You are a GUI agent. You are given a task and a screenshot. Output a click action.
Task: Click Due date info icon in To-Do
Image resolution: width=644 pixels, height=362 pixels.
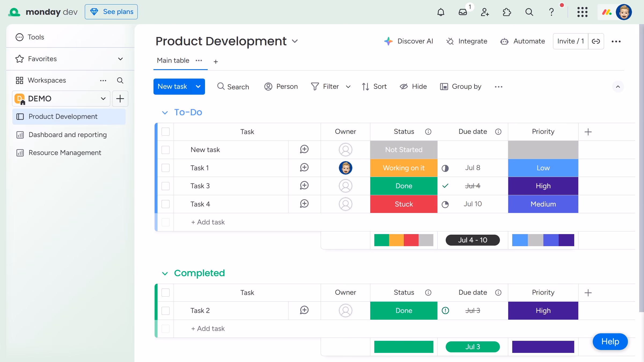click(498, 132)
